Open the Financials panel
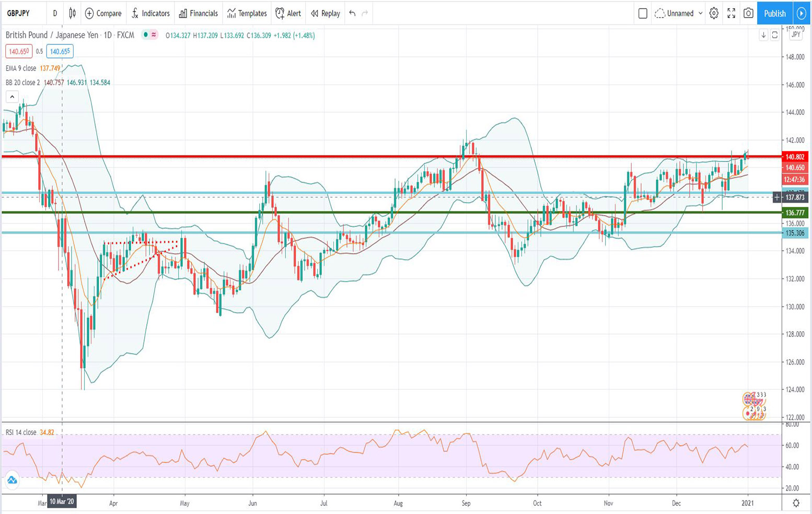The height and width of the screenshot is (514, 812). 198,14
